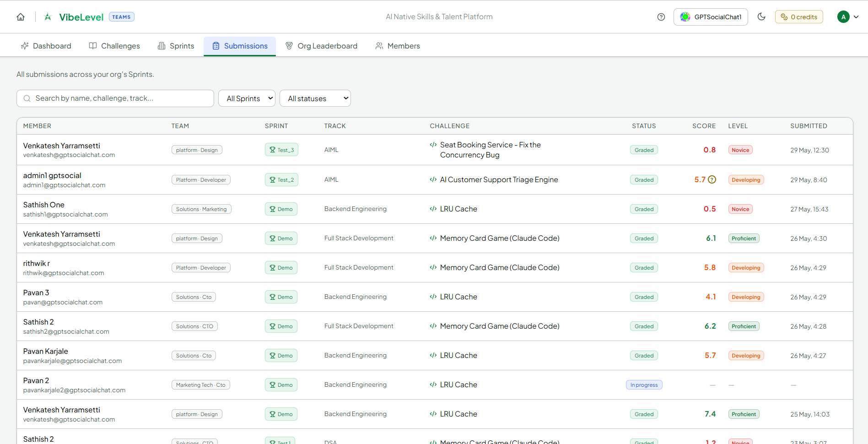This screenshot has width=868, height=444.
Task: Click the In progress status badge
Action: 644,385
